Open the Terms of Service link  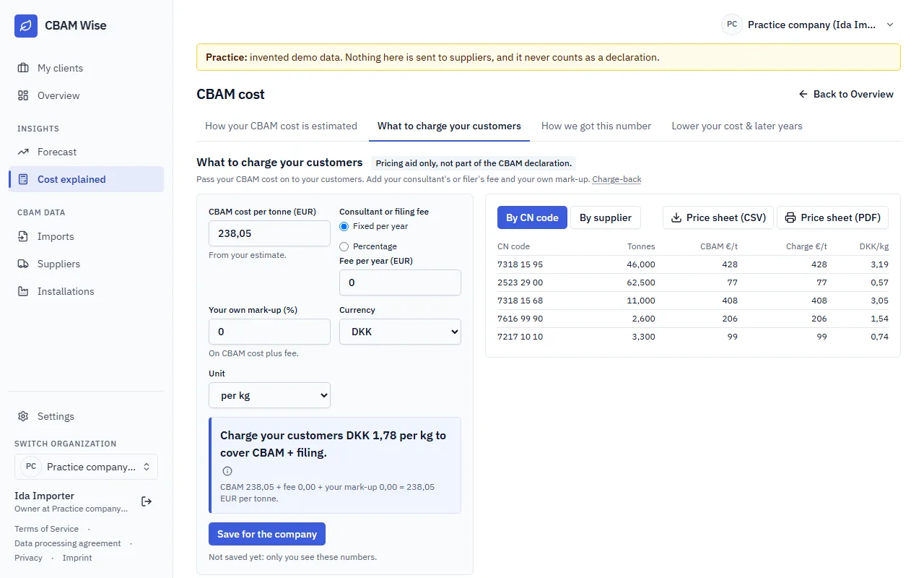point(46,529)
